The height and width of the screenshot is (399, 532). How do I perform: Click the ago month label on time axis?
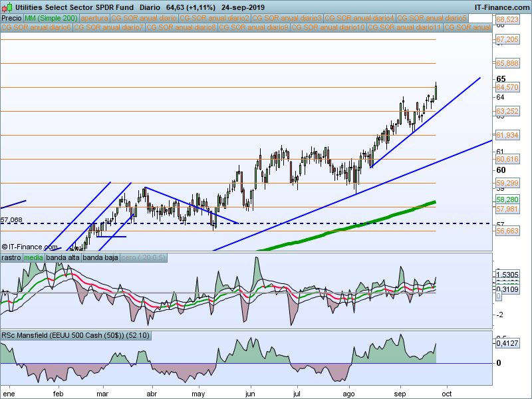(x=348, y=394)
